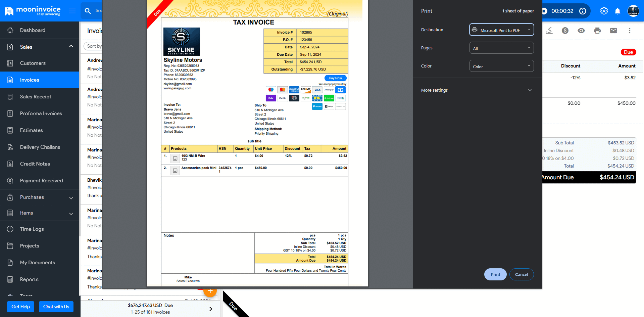This screenshot has height=317, width=644.
Task: Click the My Documents sidebar icon
Action: click(x=10, y=263)
